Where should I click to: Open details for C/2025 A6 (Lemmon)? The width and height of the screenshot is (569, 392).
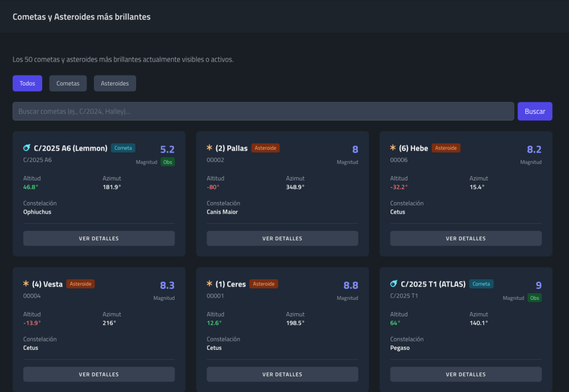99,238
